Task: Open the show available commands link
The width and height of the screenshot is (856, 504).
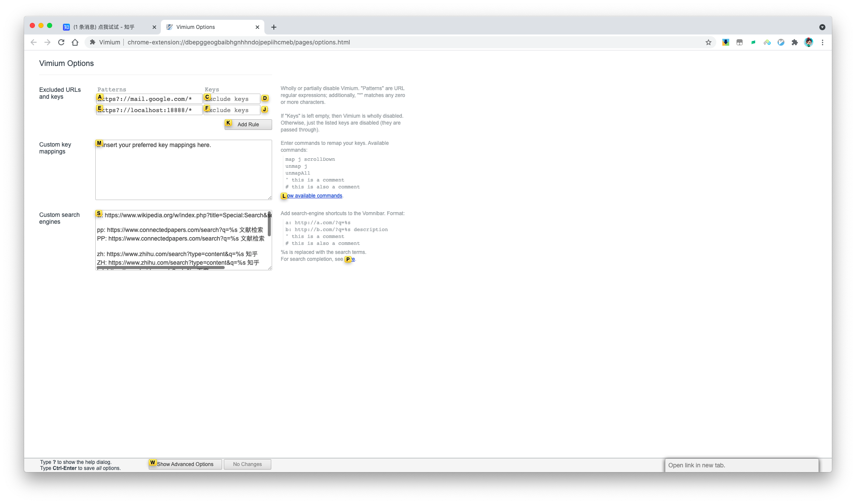Action: coord(315,196)
